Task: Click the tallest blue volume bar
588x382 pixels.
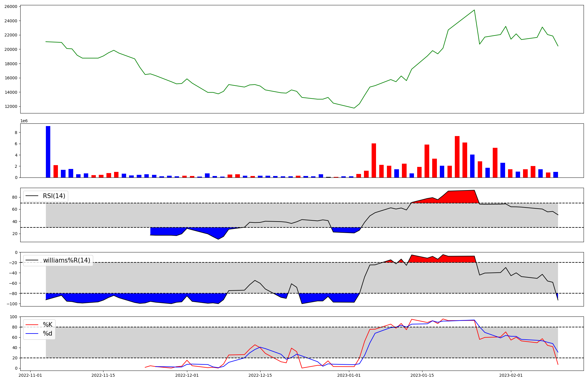Action: [x=48, y=152]
